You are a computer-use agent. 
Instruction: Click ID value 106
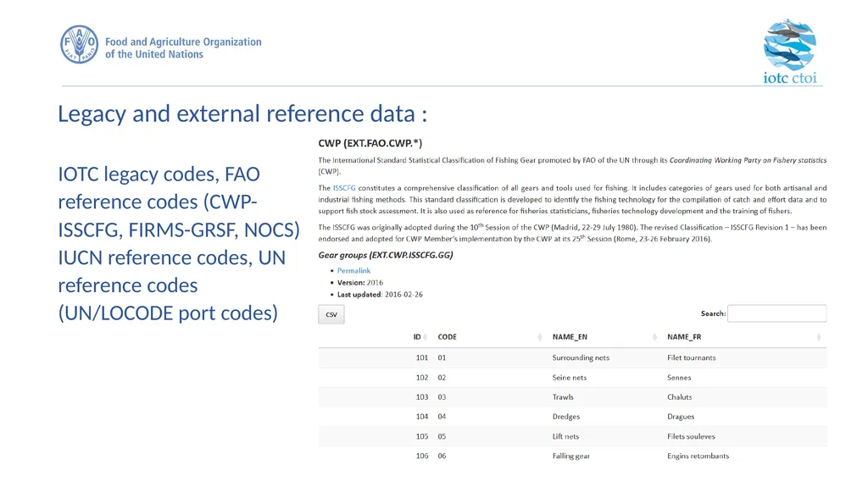coord(422,456)
